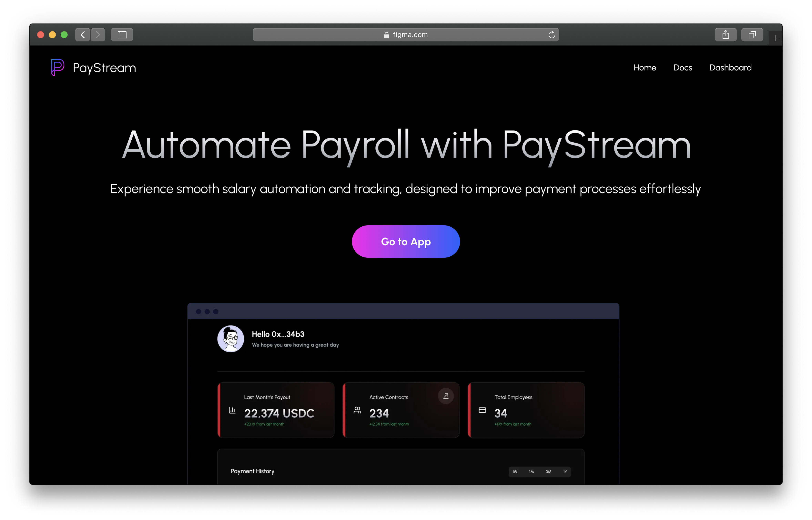Screen dimensions: 812x520
Task: Select the 1M time range
Action: click(x=531, y=472)
